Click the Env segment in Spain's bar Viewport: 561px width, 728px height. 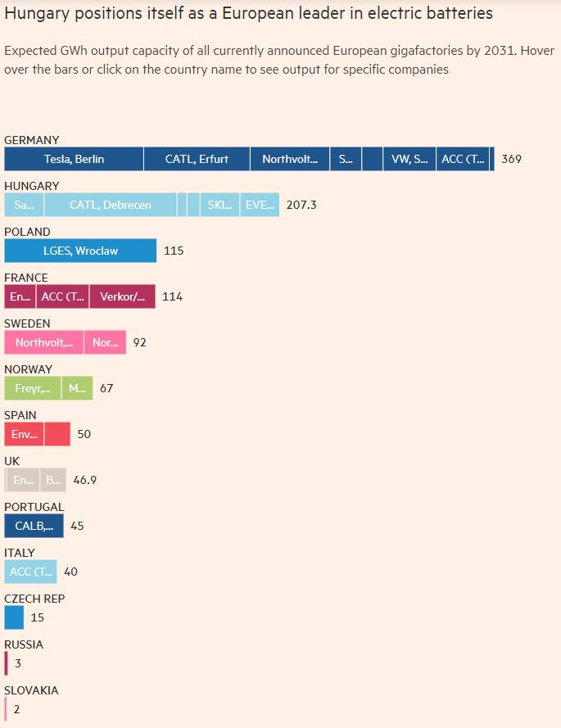[24, 434]
